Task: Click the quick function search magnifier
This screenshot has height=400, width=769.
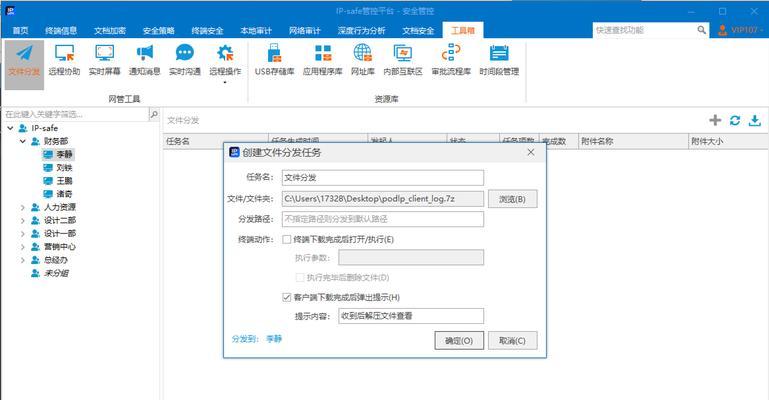Action: pyautogui.click(x=702, y=30)
